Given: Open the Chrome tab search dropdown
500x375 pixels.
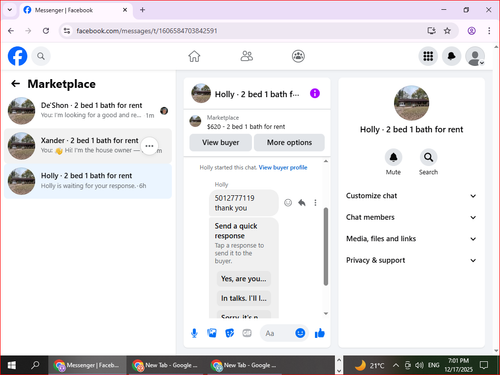Looking at the screenshot, I should tap(10, 10).
